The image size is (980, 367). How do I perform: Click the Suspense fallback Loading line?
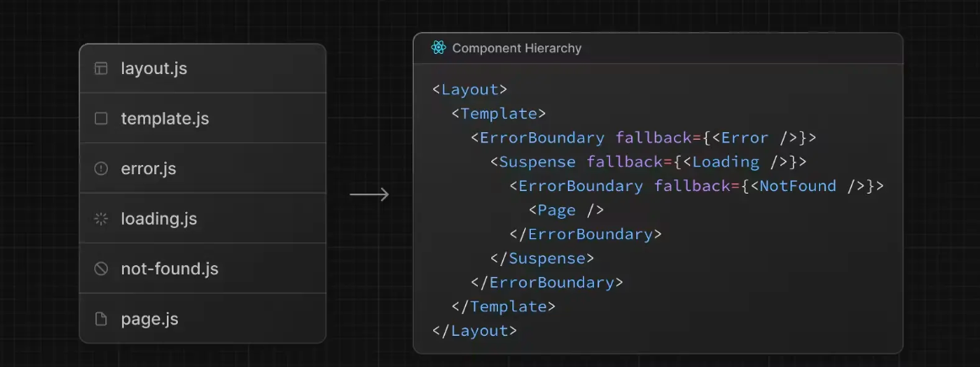(x=649, y=162)
